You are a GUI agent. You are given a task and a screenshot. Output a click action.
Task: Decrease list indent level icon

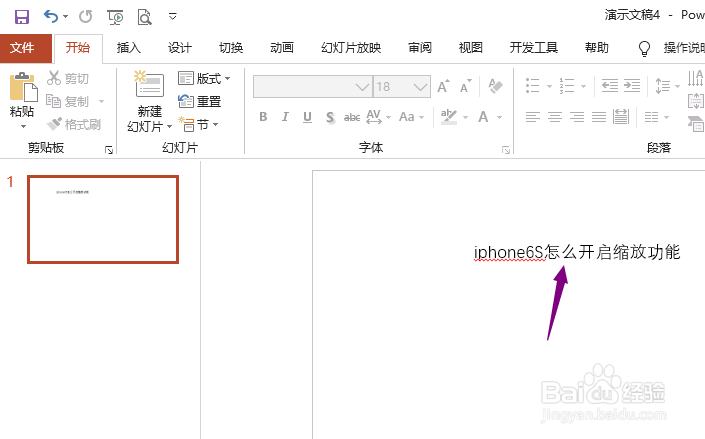click(610, 85)
